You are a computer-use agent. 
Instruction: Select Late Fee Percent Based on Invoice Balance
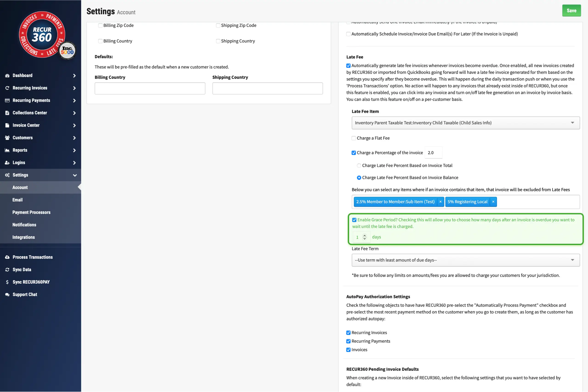coord(359,178)
